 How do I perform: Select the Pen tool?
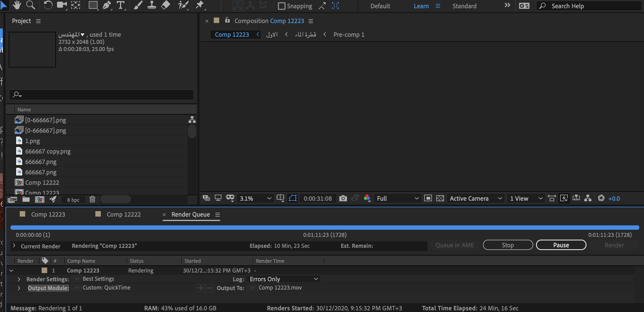(107, 5)
